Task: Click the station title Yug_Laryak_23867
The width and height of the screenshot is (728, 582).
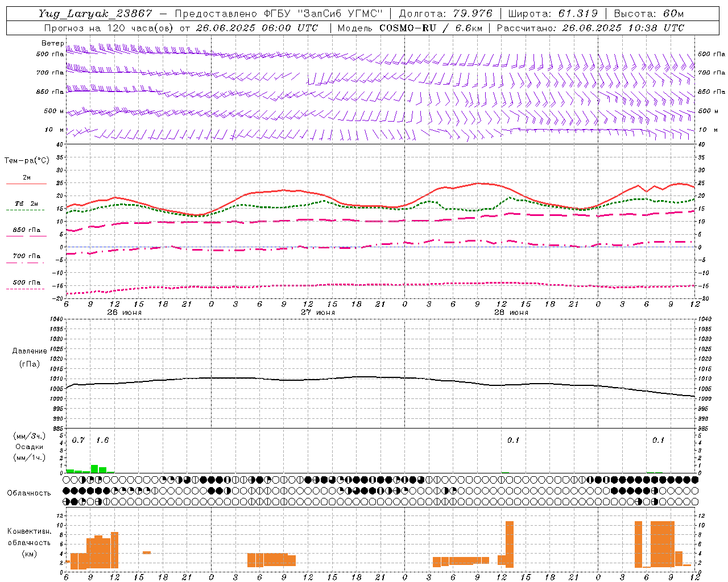Action: pyautogui.click(x=96, y=14)
